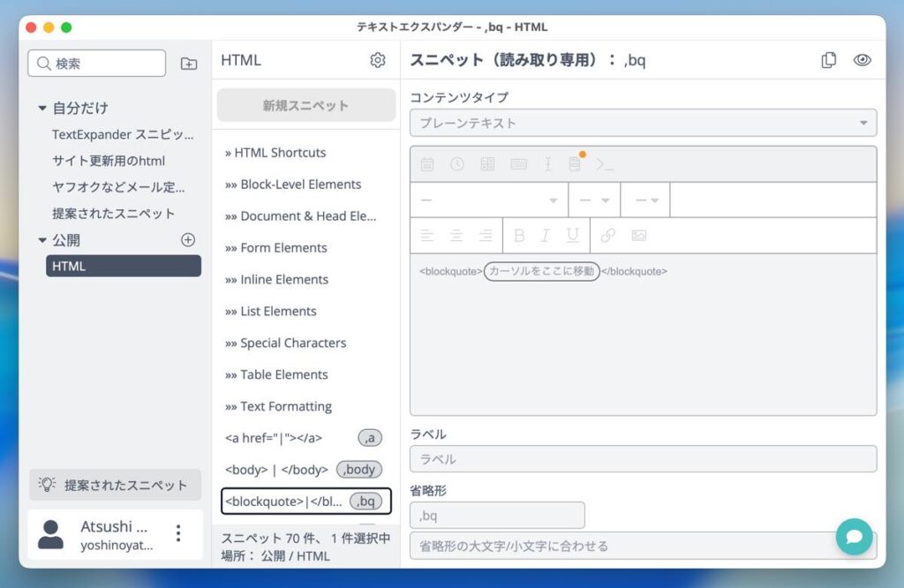The image size is (904, 588).
Task: Open the chat support bubble
Action: 854,537
